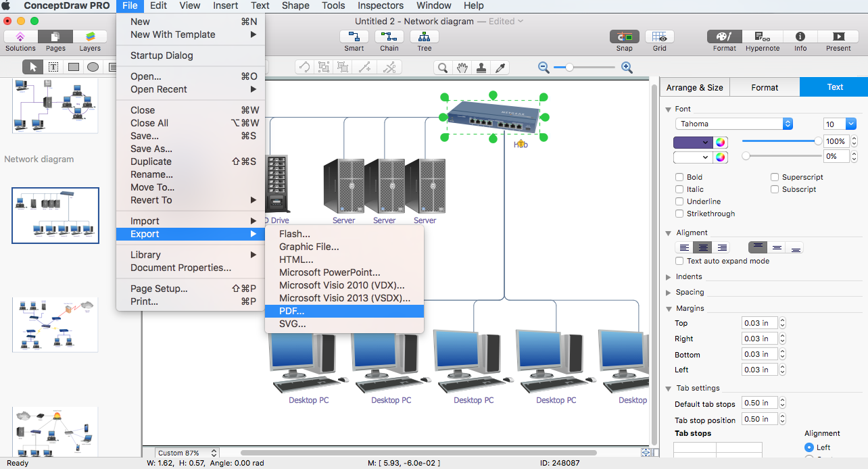Toggle the Grid button
Image resolution: width=868 pixels, height=469 pixels.
(x=659, y=36)
